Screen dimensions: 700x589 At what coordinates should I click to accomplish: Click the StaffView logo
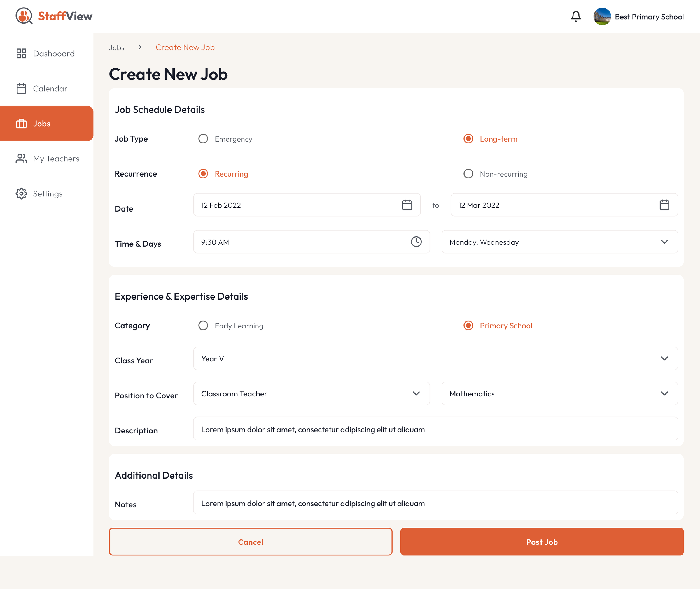(x=53, y=15)
